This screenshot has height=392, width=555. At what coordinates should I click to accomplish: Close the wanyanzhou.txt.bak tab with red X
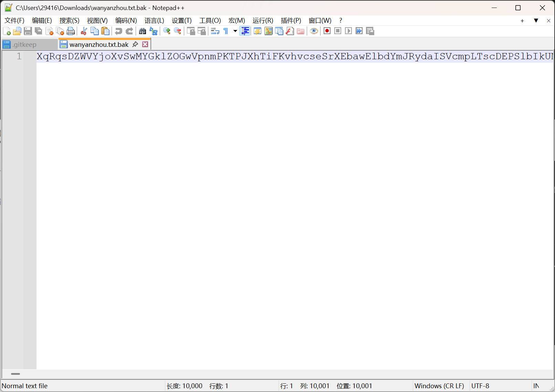click(x=145, y=44)
